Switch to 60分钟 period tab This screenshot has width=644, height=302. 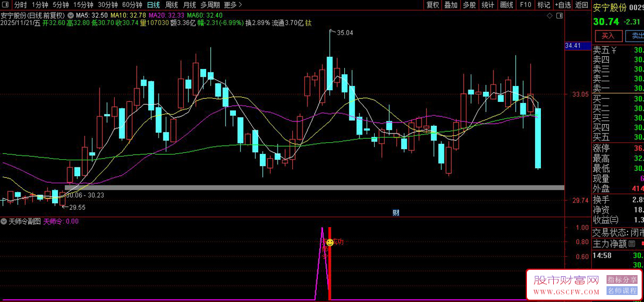point(132,5)
